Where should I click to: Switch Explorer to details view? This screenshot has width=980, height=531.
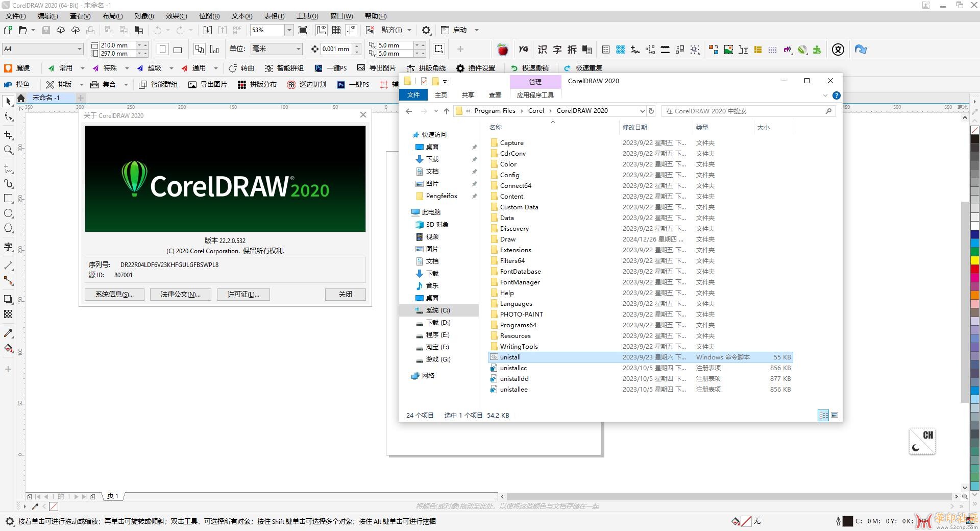(823, 415)
